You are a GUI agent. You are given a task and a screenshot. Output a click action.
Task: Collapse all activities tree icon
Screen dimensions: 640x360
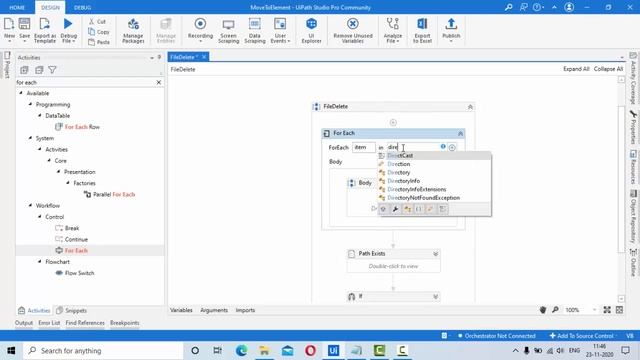[39, 70]
